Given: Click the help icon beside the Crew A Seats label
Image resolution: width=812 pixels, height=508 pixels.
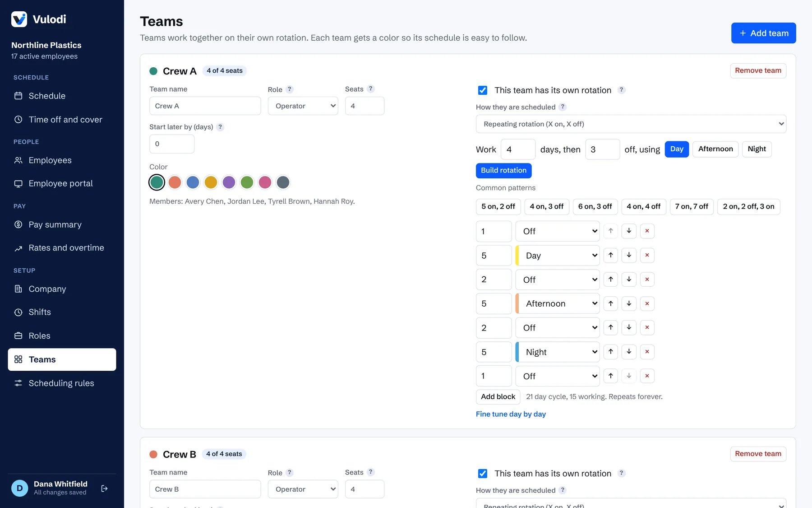Looking at the screenshot, I should 370,89.
